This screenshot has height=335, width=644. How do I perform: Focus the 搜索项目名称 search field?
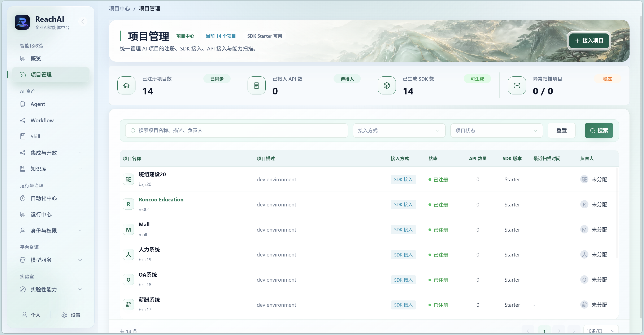pyautogui.click(x=236, y=130)
